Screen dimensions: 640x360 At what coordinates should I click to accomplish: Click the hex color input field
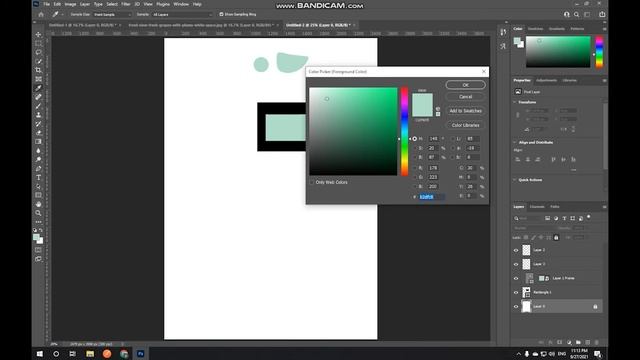(431, 197)
